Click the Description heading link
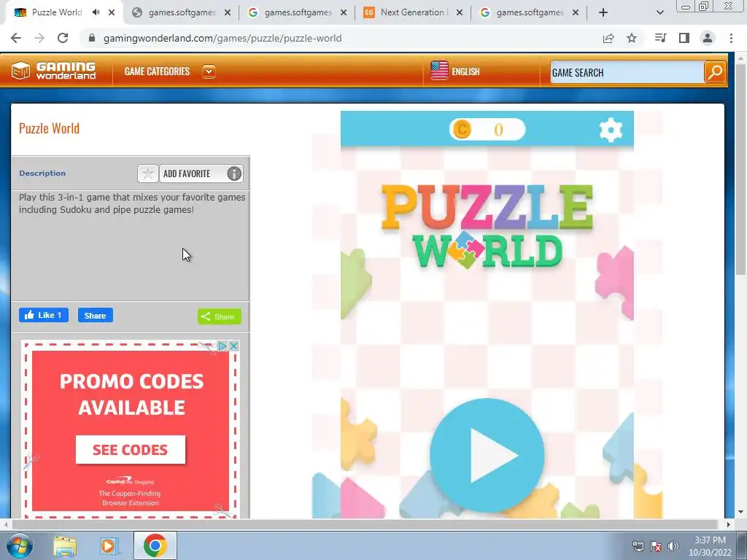 click(x=42, y=174)
